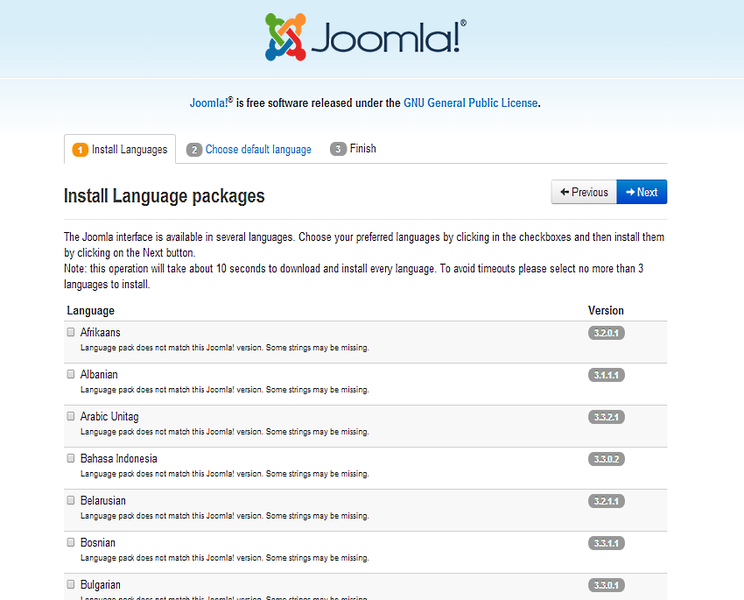This screenshot has height=600, width=744.
Task: Click the Arabic Unitag language label
Action: point(109,416)
